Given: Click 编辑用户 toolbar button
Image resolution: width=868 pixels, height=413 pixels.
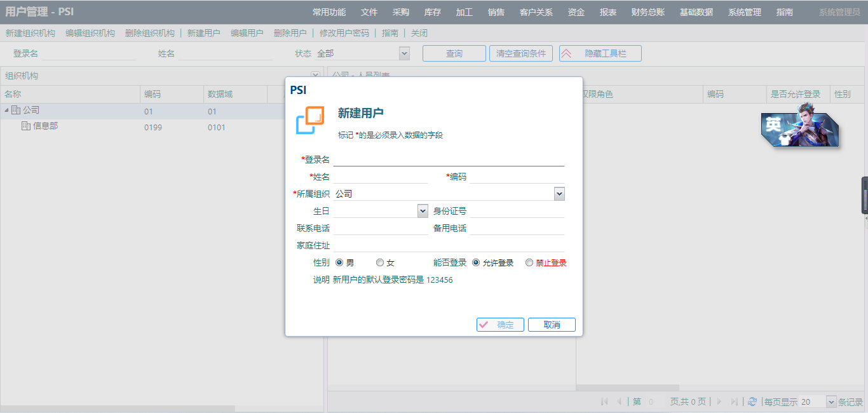Looking at the screenshot, I should (x=247, y=33).
